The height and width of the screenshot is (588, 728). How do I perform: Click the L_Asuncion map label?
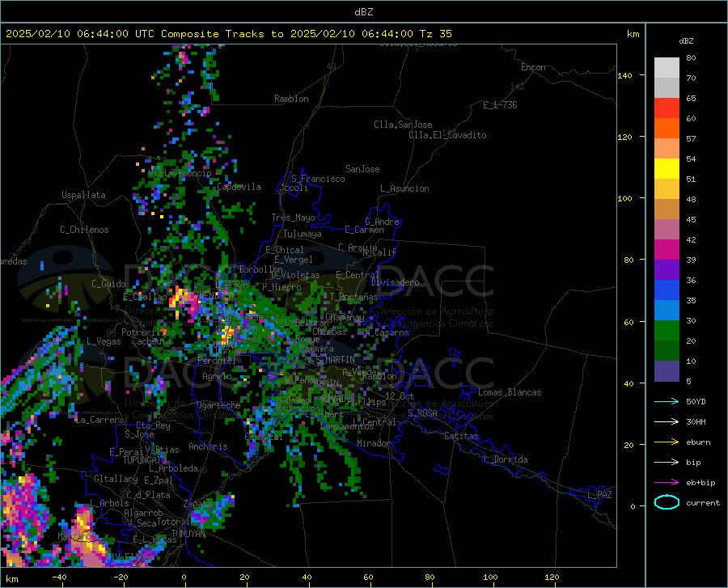(404, 188)
